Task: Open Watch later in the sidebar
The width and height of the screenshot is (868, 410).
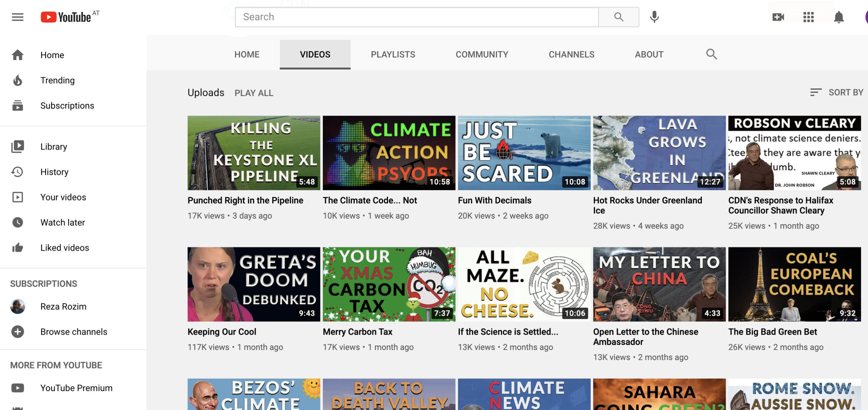Action: (x=62, y=222)
